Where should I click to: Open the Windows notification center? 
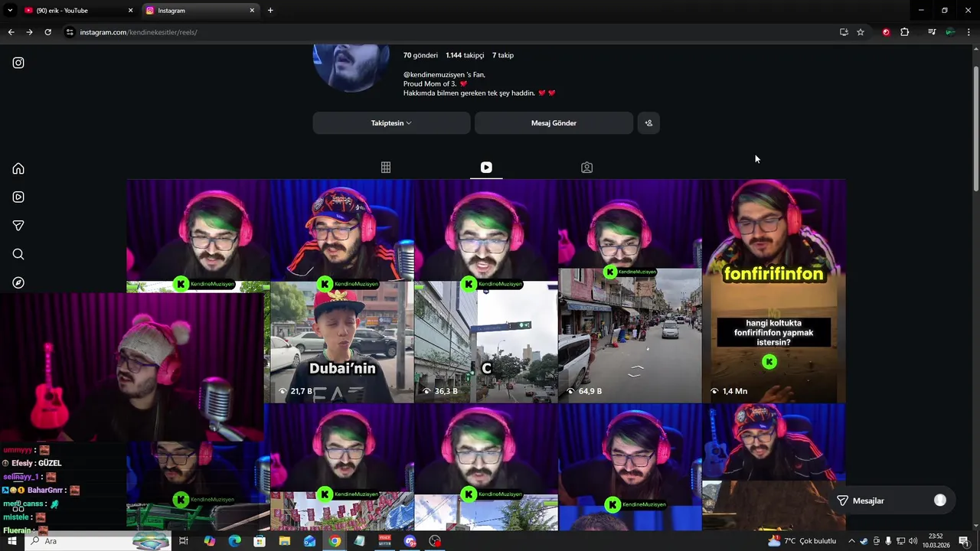(x=964, y=541)
